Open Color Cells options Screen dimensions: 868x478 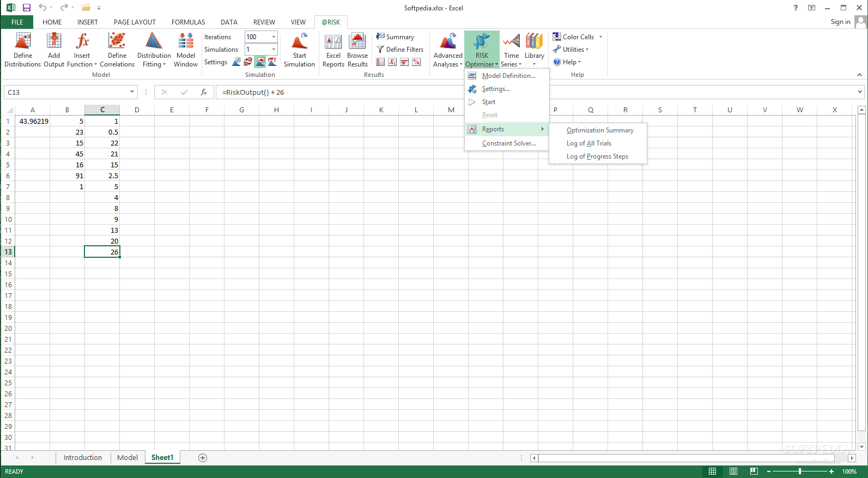coord(578,37)
